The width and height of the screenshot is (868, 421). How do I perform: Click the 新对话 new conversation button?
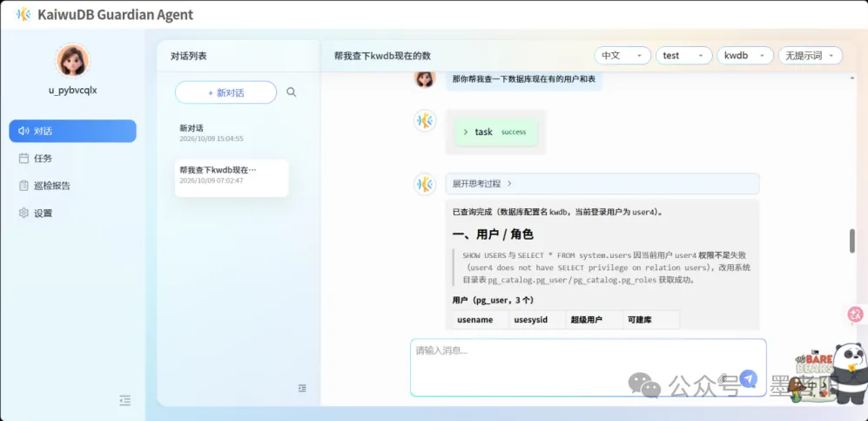(225, 92)
